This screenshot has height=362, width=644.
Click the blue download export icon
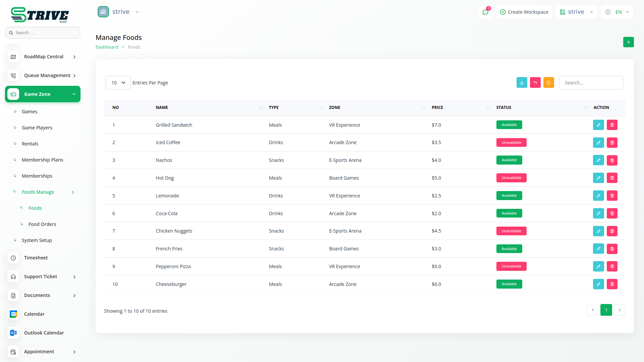522,82
